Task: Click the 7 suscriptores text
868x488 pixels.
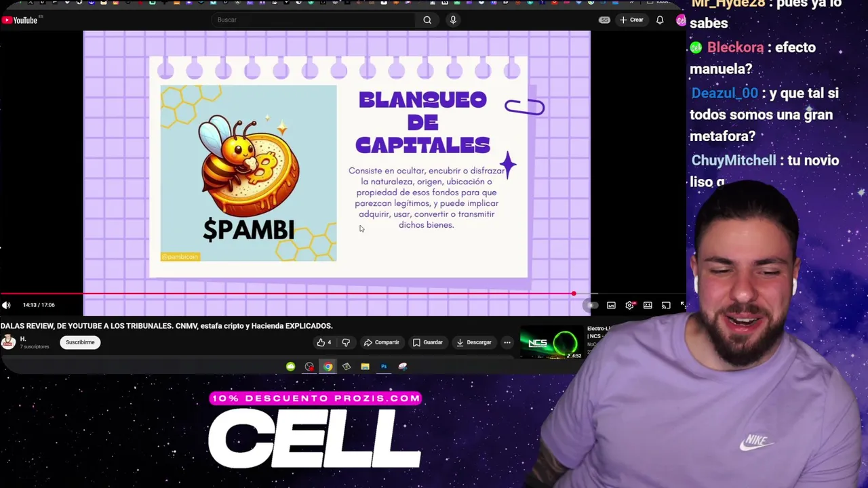Action: coord(35,346)
